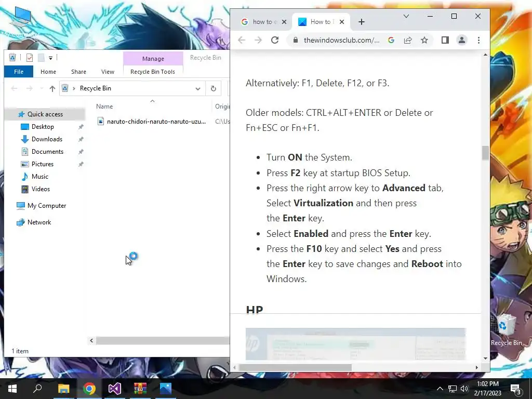532x399 pixels.
Task: Select Network in the navigation pane
Action: pyautogui.click(x=39, y=222)
